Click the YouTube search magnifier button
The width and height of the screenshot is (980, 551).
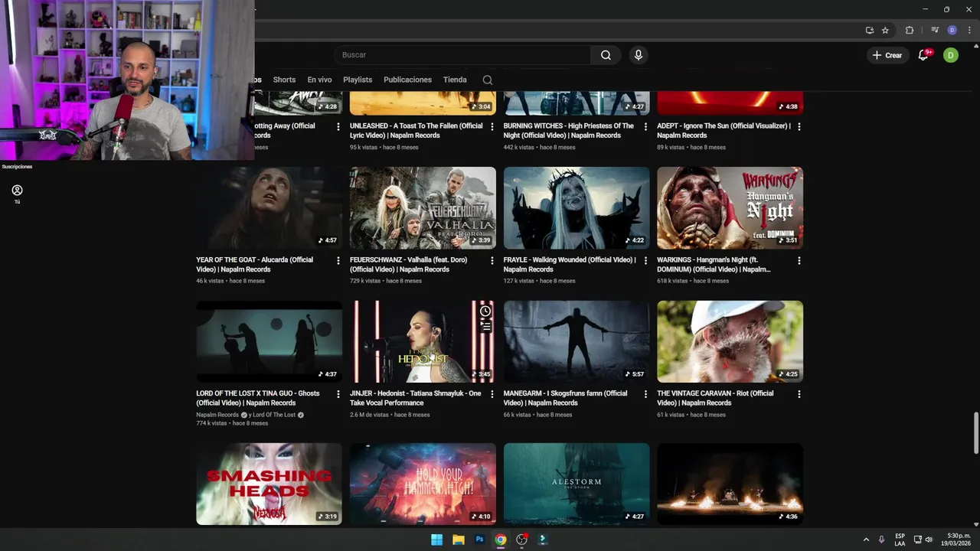click(x=606, y=55)
